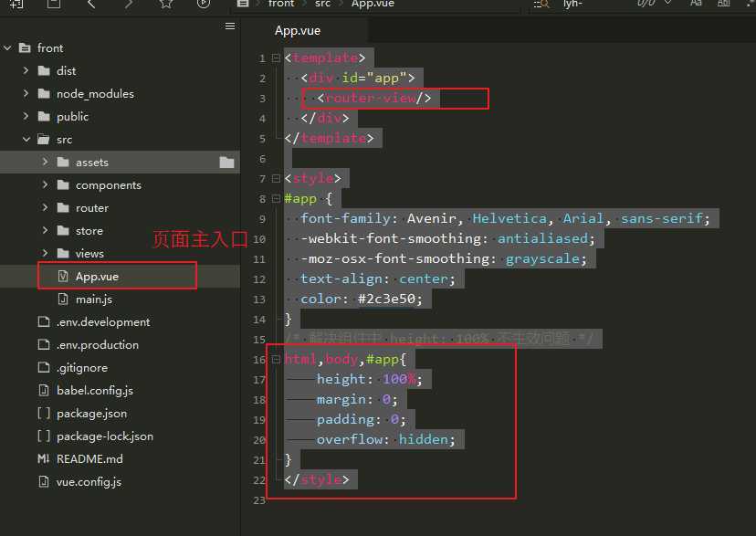The width and height of the screenshot is (756, 536).
Task: Open .env.production file
Action: click(x=98, y=344)
